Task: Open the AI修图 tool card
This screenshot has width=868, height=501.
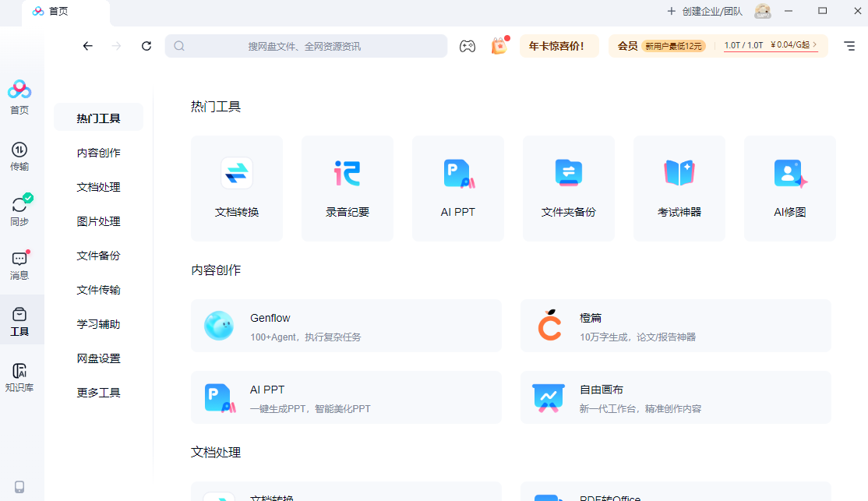Action: tap(789, 188)
